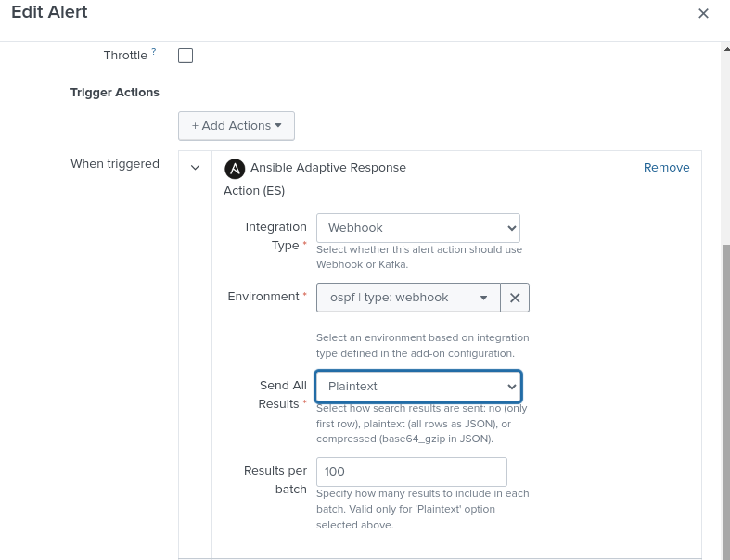Viewport: 730px width, 560px height.
Task: Clear the selected Environment with X
Action: point(515,298)
